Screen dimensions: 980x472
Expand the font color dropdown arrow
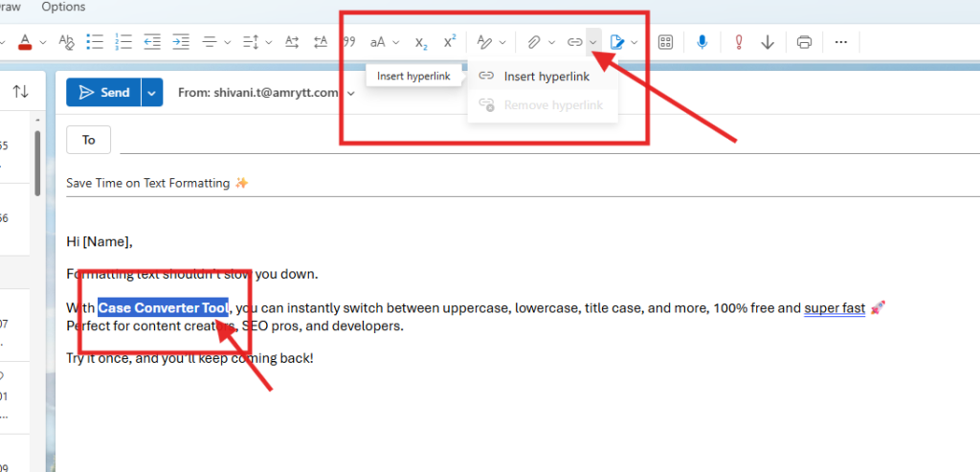click(42, 42)
